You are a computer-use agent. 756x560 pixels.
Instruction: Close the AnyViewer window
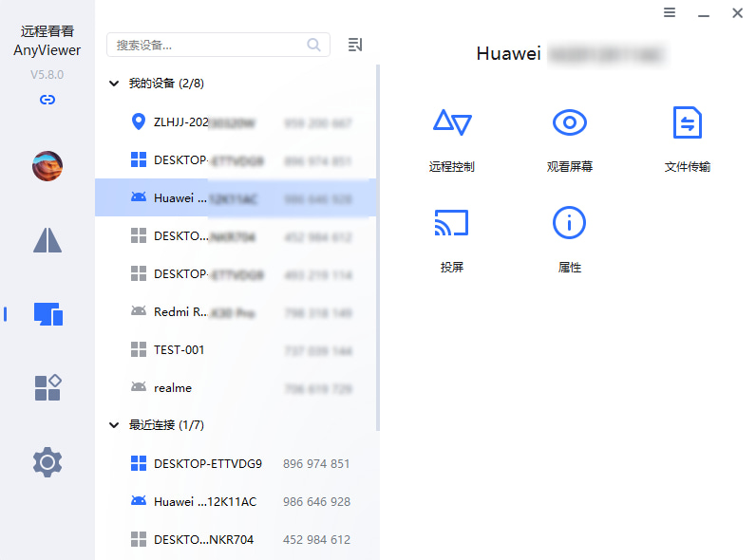click(x=737, y=13)
